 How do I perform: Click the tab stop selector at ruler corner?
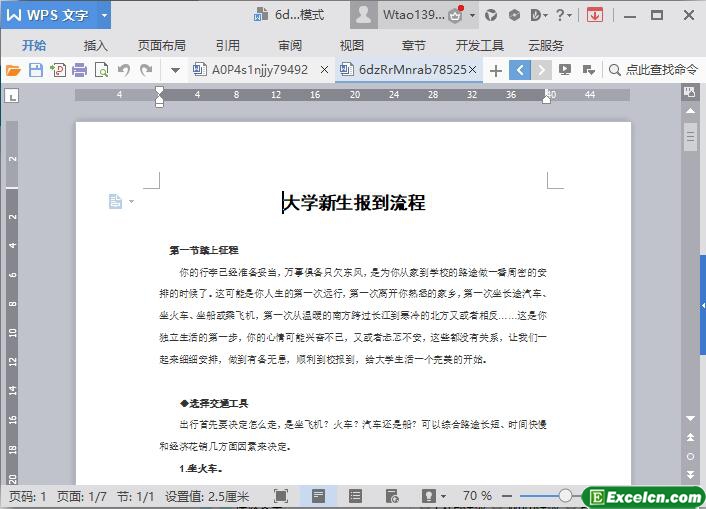(x=12, y=95)
